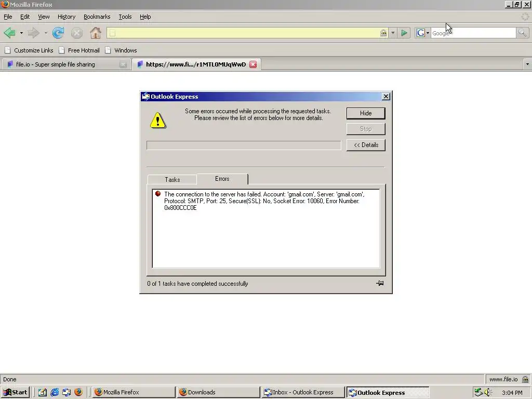The image size is (532, 399).
Task: Open the History menu
Action: [66, 17]
